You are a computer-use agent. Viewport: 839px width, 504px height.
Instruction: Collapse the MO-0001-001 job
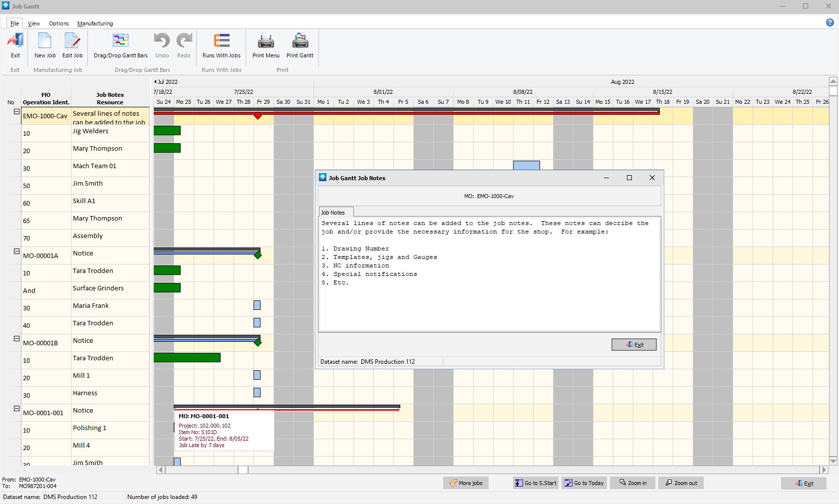[x=16, y=408]
